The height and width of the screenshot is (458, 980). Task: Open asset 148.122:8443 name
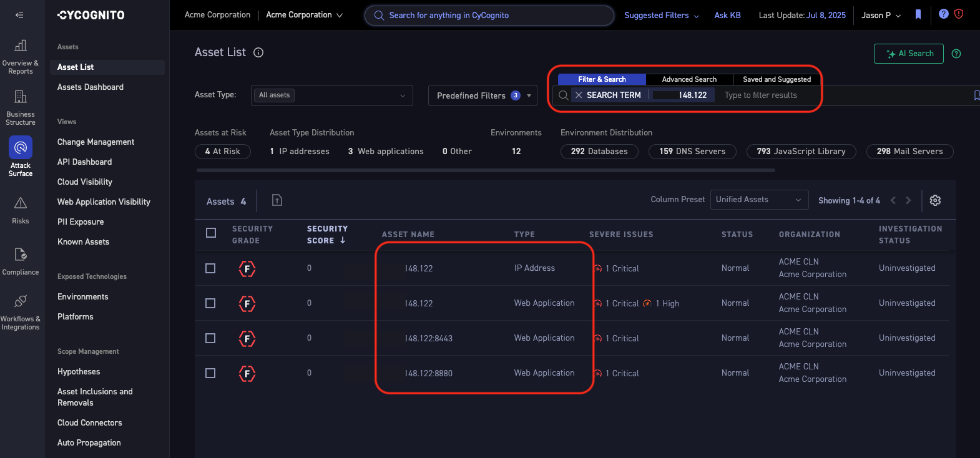pyautogui.click(x=428, y=339)
